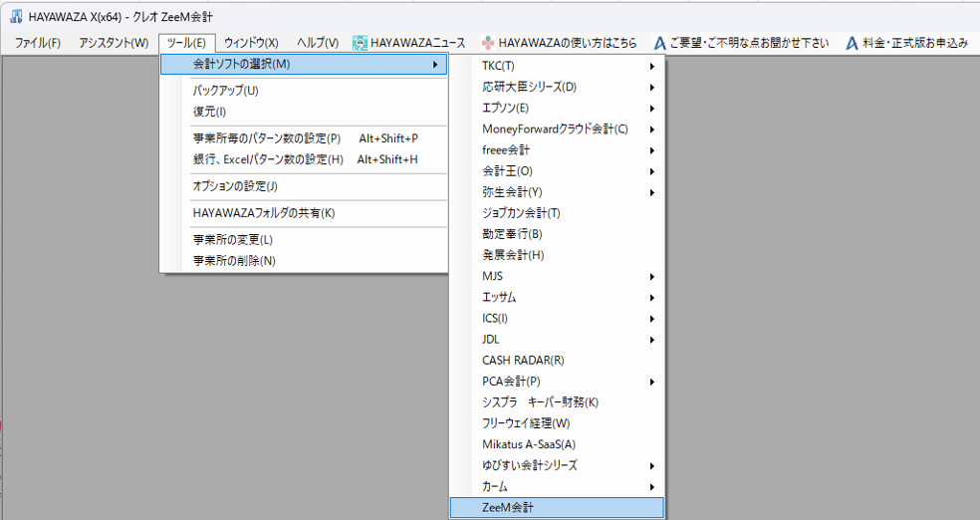Open the ファイル(F) menu
The image size is (980, 520).
(x=38, y=43)
